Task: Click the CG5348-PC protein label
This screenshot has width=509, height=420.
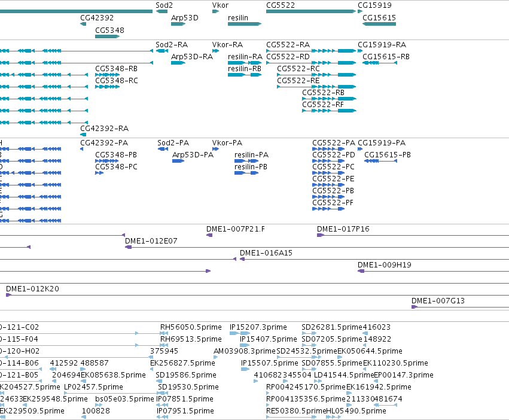Action: pos(116,167)
